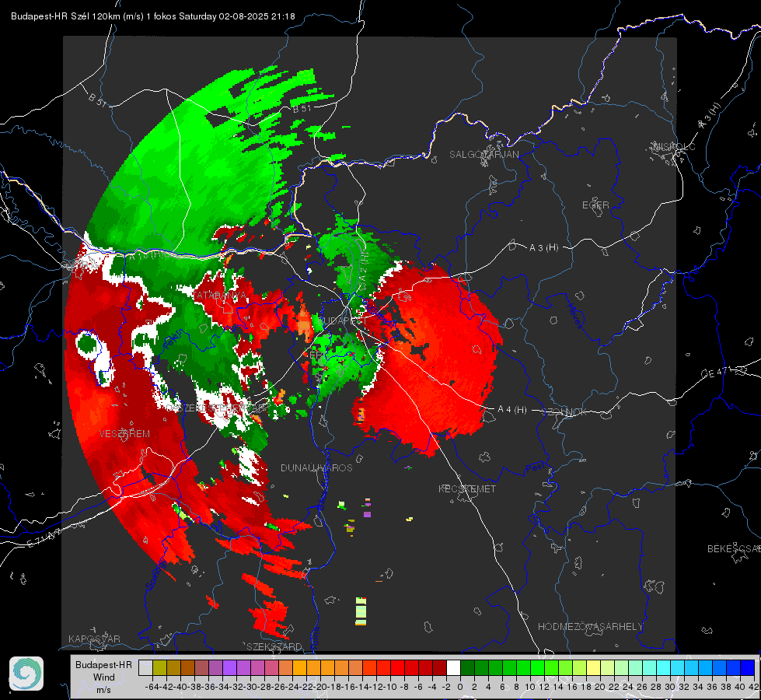Click the yellow swatch between 18 and 20
This screenshot has height=700, width=761.
[593, 667]
